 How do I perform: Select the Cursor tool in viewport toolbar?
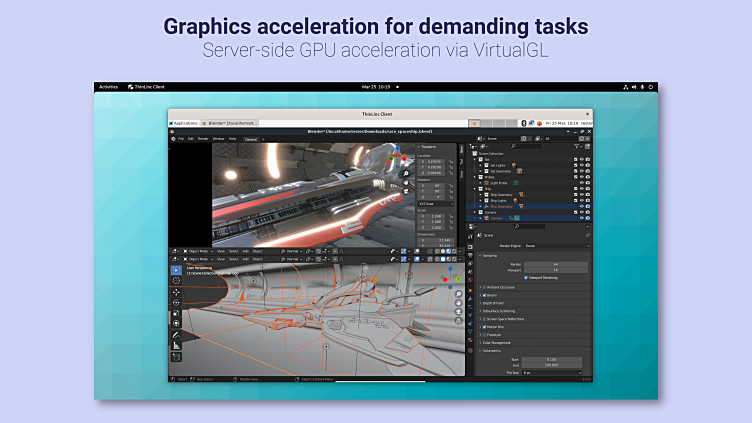pyautogui.click(x=176, y=281)
